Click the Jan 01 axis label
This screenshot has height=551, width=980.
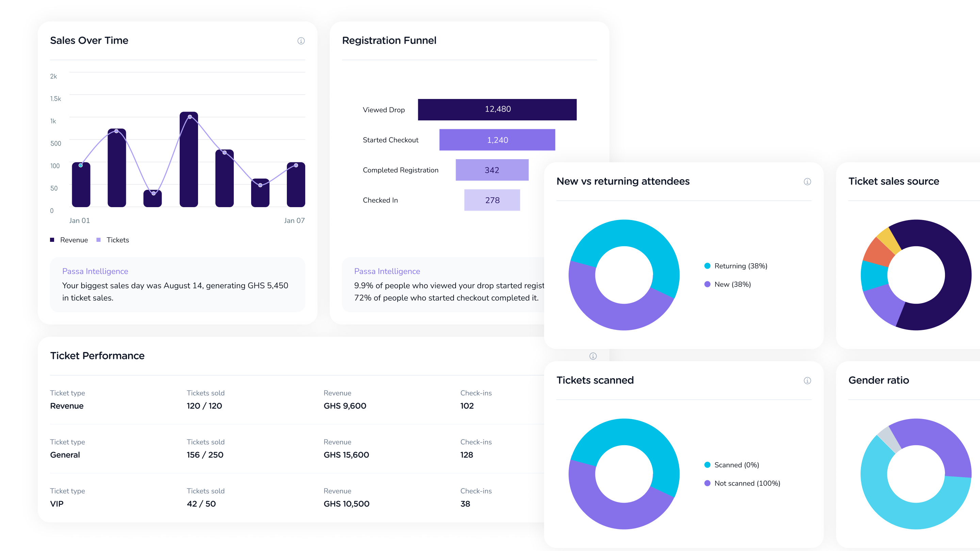coord(80,220)
